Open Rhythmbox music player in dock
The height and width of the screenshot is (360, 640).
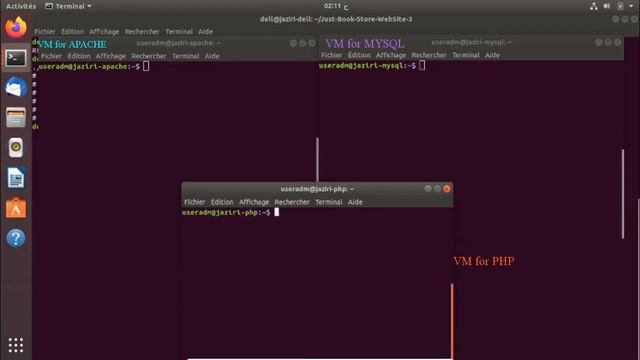point(16,147)
